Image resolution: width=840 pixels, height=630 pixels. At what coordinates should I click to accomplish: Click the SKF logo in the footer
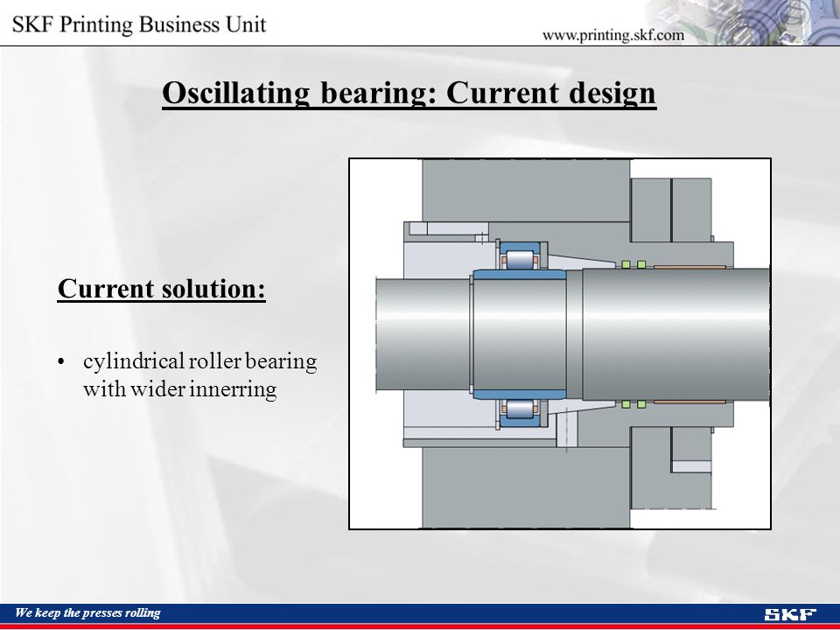click(790, 614)
